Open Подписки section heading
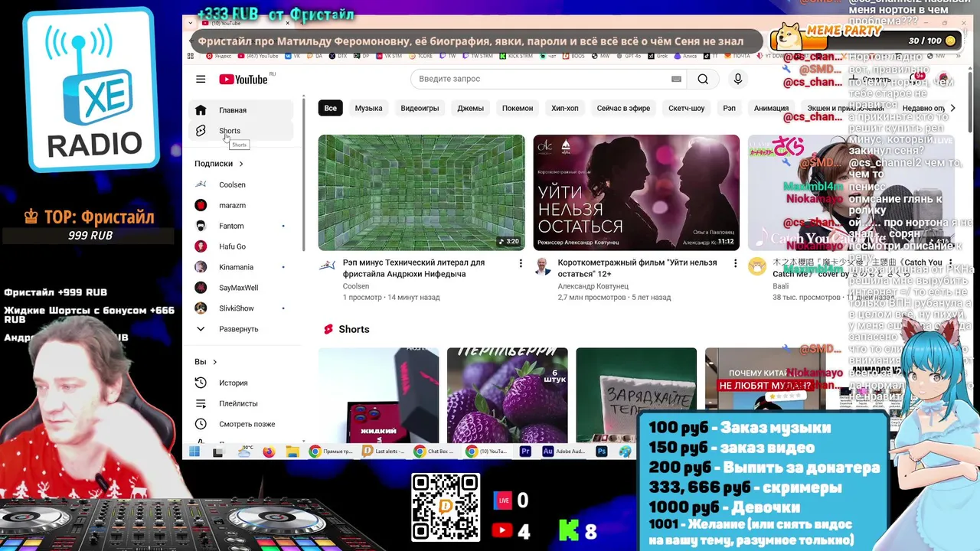Screen dimensions: 980x551 219,164
